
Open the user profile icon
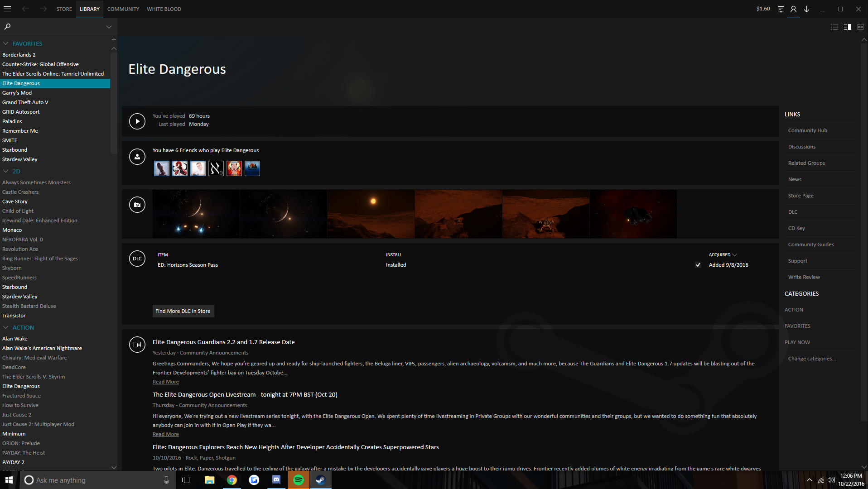pos(793,9)
